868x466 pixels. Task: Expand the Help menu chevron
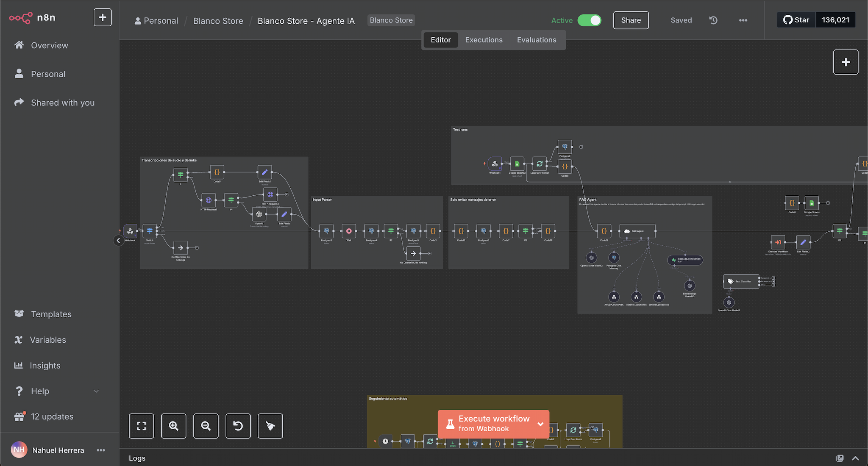tap(96, 391)
